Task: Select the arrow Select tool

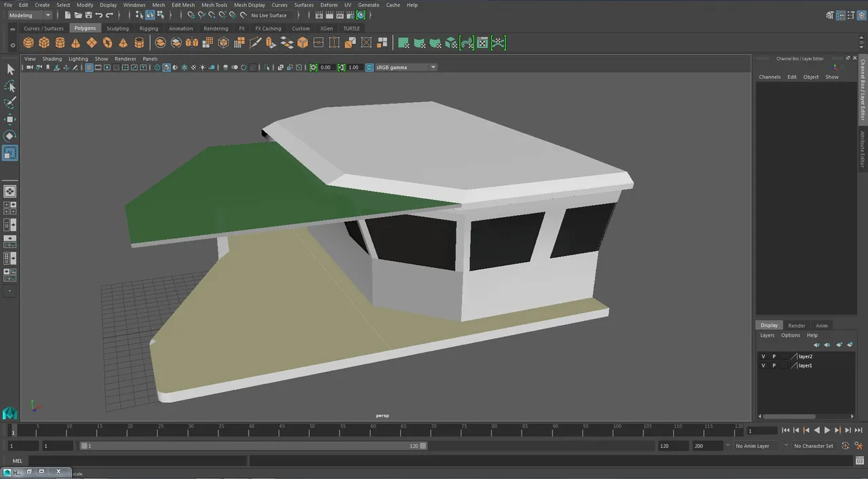Action: click(x=10, y=69)
